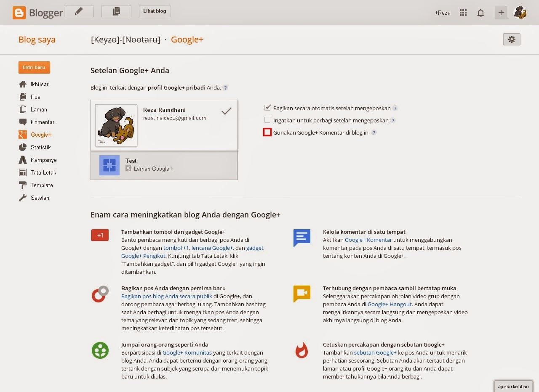Check Ingatkan untuk berbagi setelah mengeposkan

point(267,120)
